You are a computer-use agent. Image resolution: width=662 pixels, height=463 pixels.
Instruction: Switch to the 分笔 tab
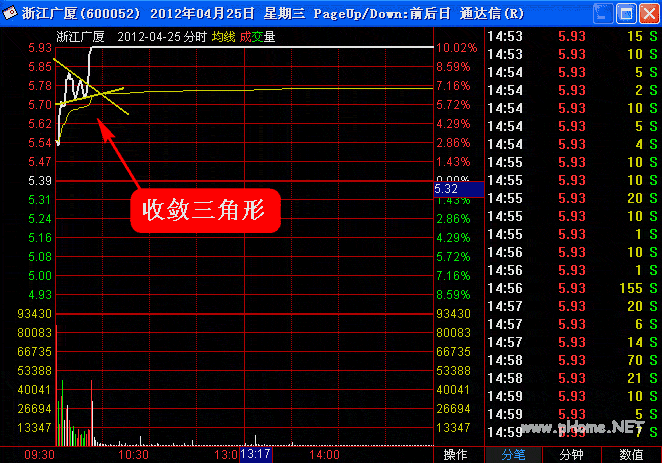(x=513, y=455)
